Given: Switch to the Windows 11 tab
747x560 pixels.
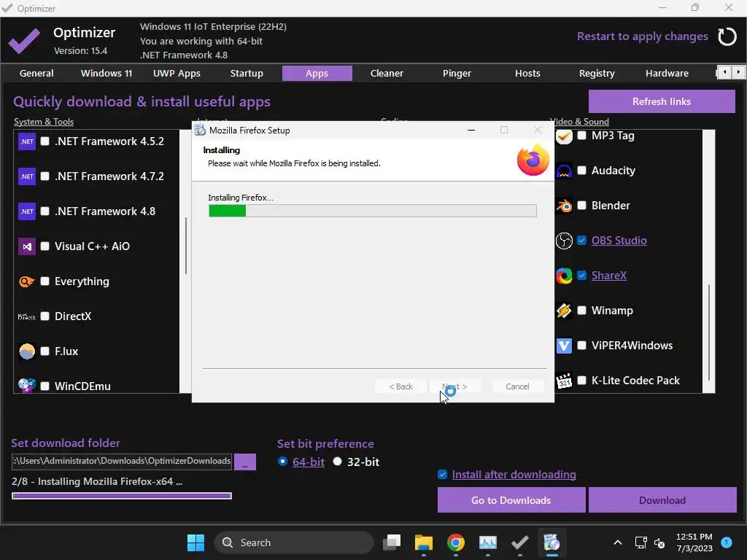Looking at the screenshot, I should coord(107,74).
